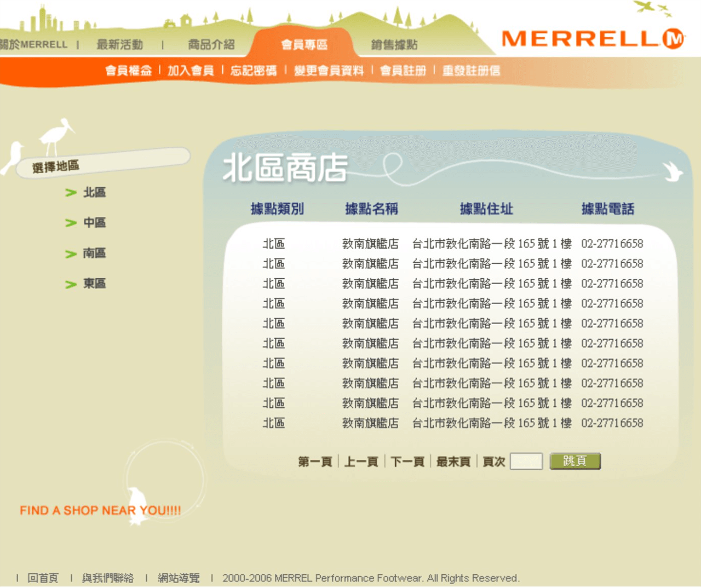Open the 重發註冊信 submenu link

click(471, 71)
